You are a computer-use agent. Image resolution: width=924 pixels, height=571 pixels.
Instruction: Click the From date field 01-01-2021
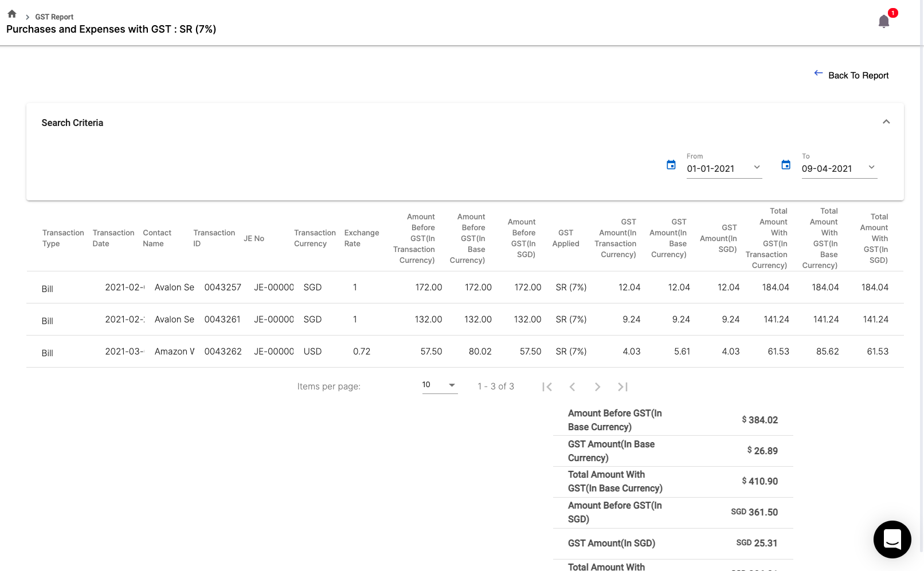tap(711, 168)
